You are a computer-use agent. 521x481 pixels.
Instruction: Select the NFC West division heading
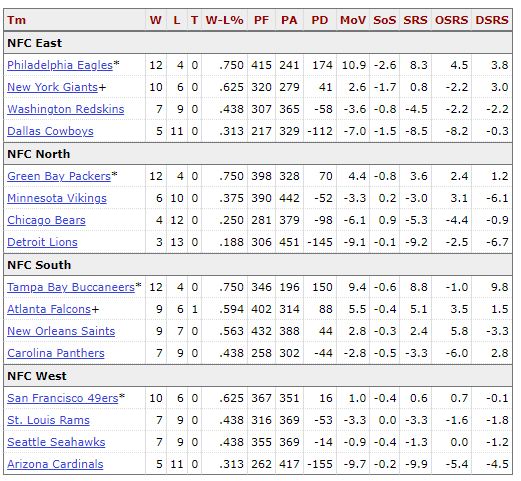[x=37, y=376]
